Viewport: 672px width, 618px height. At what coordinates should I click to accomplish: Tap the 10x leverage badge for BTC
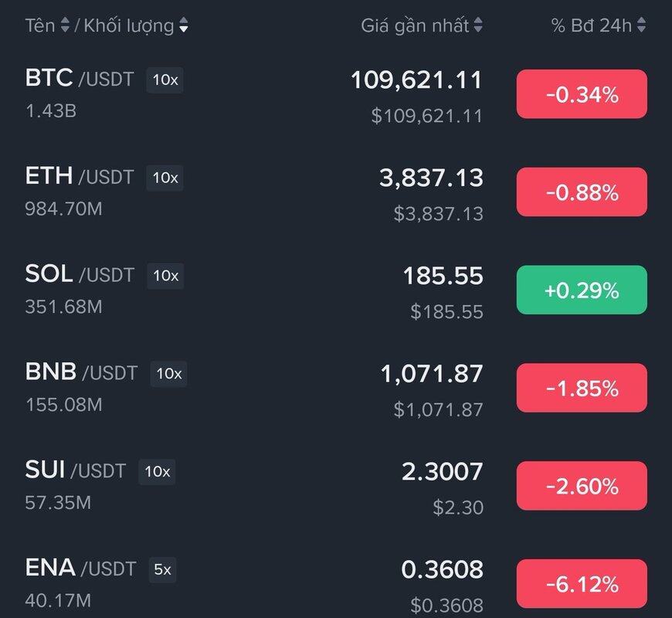[165, 80]
